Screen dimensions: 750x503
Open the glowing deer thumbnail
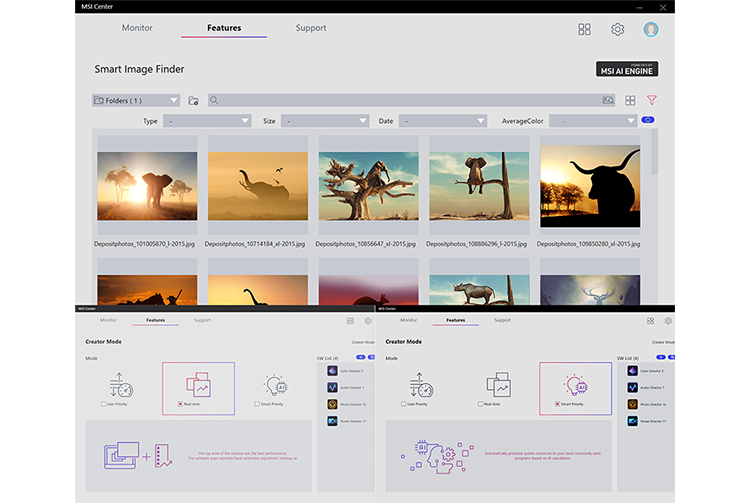(x=590, y=290)
